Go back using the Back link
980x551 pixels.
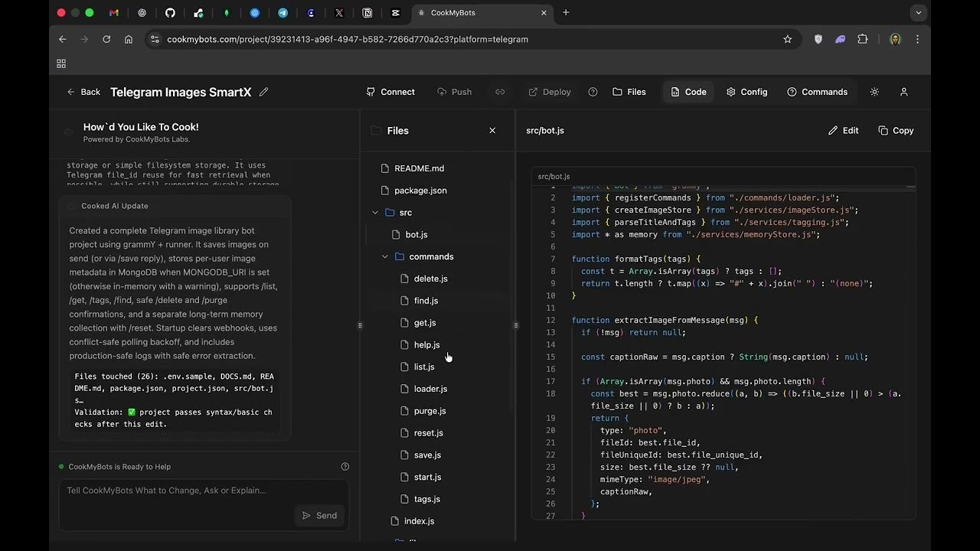[x=83, y=92]
